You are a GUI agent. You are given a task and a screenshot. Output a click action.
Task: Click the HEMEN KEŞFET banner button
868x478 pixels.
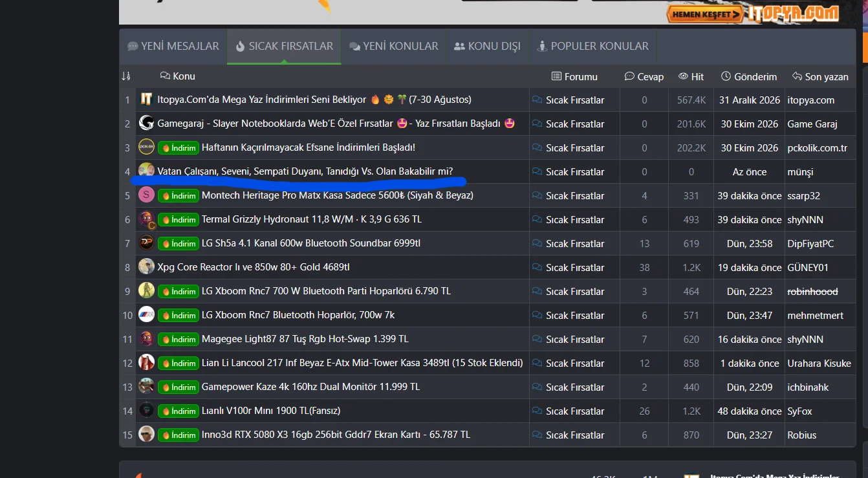(705, 14)
